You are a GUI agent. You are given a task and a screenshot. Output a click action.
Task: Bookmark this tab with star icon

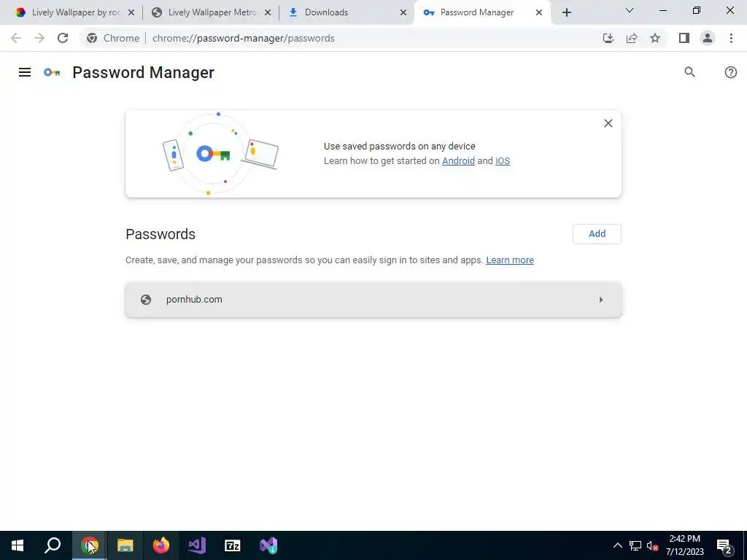pyautogui.click(x=655, y=38)
